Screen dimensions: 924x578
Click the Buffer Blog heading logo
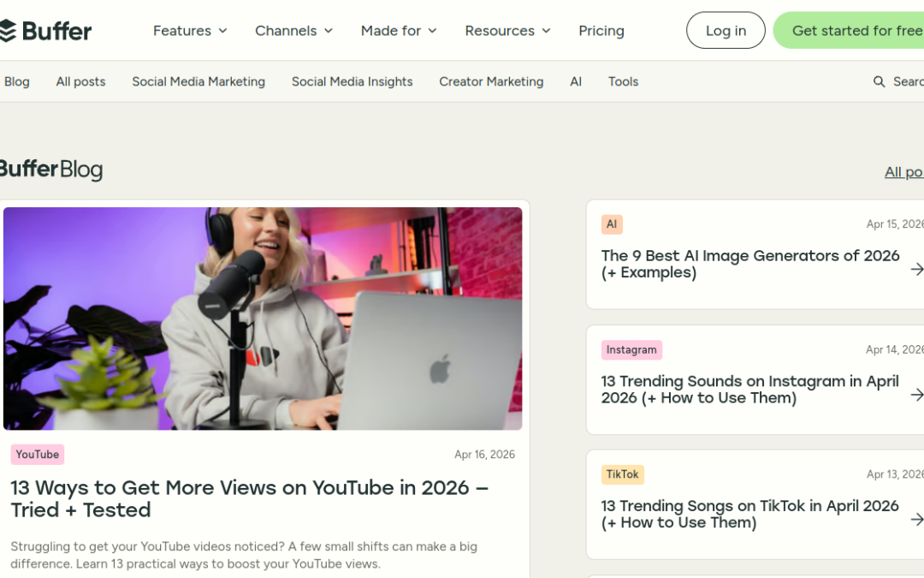click(x=51, y=170)
